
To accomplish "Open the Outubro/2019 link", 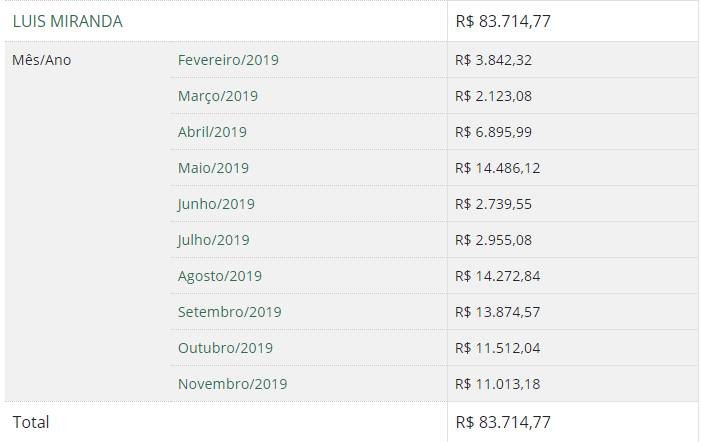I will [x=225, y=348].
